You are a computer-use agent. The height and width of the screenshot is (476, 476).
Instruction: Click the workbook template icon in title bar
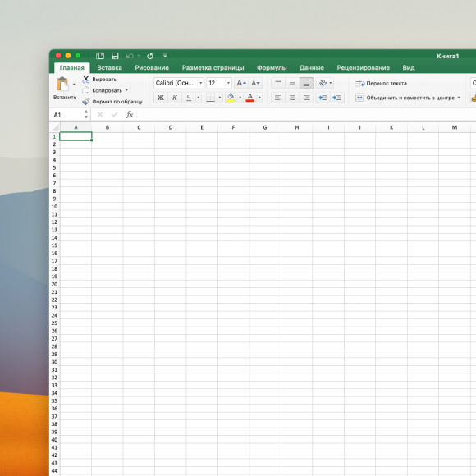pyautogui.click(x=100, y=56)
